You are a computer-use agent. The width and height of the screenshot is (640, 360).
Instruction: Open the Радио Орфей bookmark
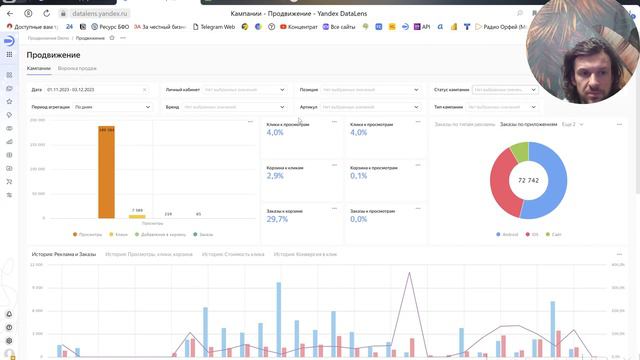click(x=500, y=27)
